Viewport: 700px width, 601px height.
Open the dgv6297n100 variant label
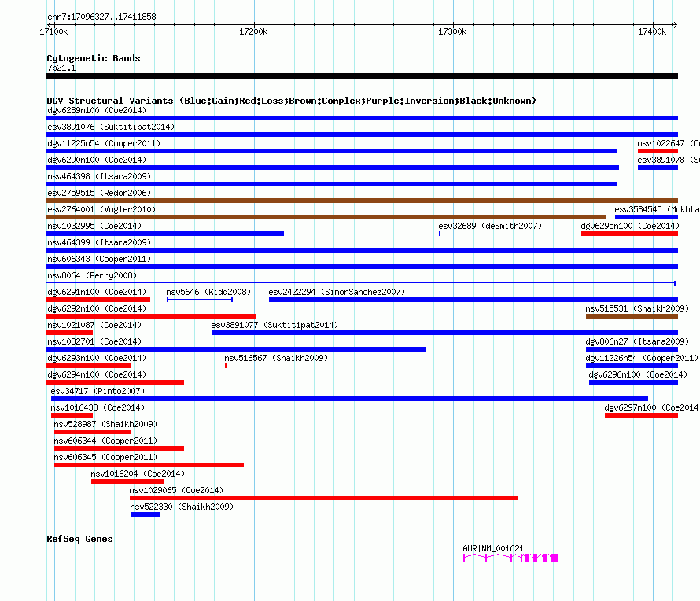click(x=652, y=407)
